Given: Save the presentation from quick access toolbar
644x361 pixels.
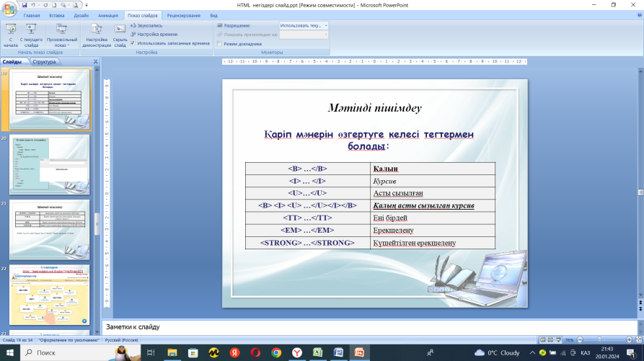Looking at the screenshot, I should (25, 5).
